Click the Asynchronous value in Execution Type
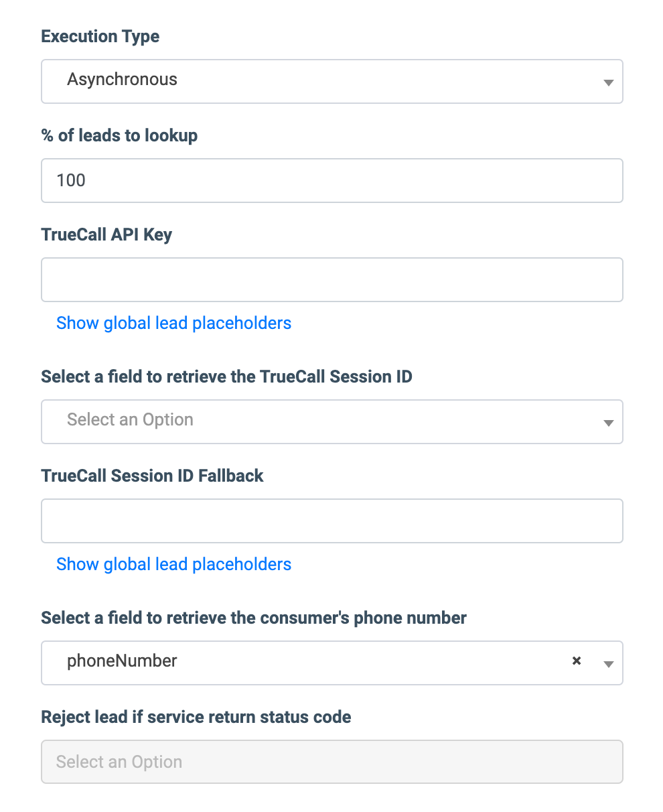The width and height of the screenshot is (663, 812). coord(123,80)
